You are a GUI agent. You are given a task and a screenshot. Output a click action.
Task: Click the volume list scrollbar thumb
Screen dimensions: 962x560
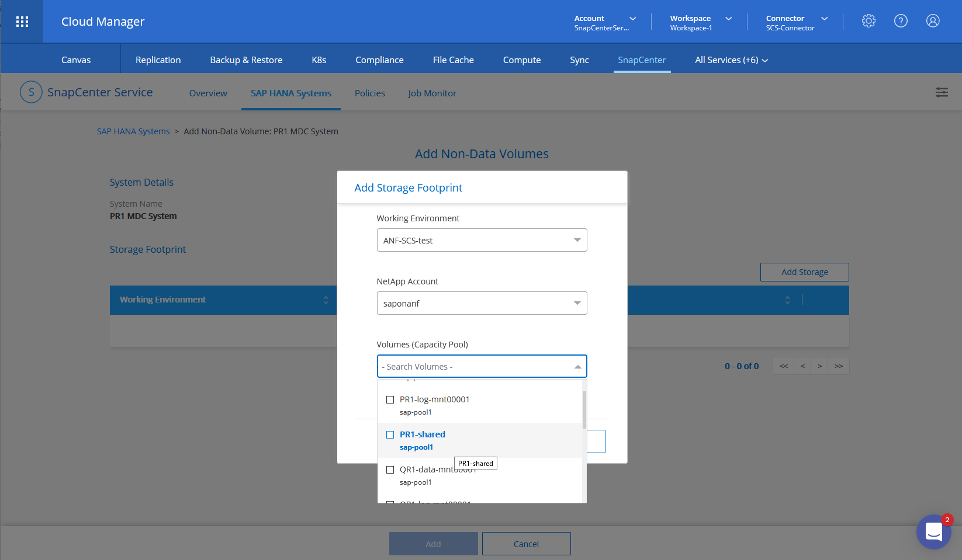[x=584, y=409]
